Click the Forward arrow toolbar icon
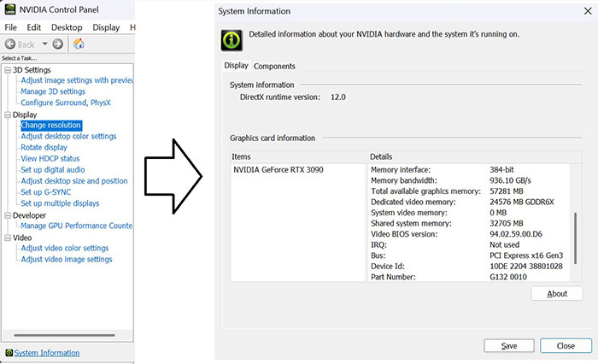The image size is (598, 364). tap(57, 44)
